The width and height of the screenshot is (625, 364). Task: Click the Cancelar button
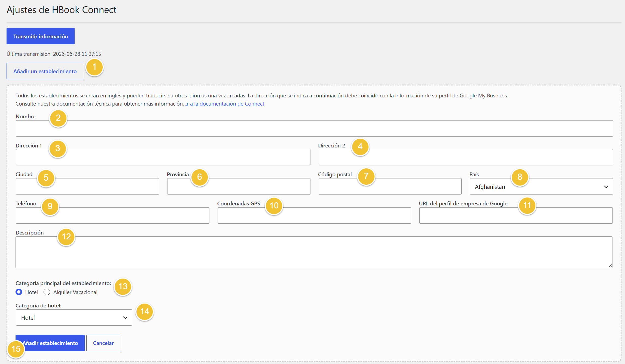point(103,343)
